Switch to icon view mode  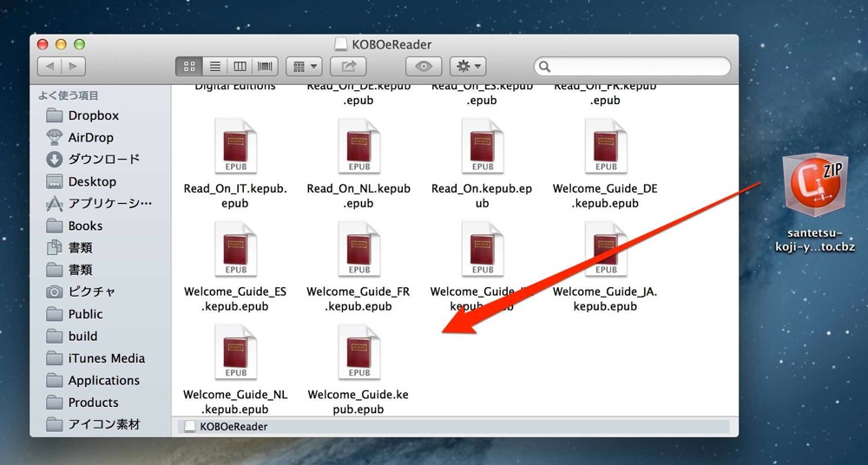pos(188,67)
